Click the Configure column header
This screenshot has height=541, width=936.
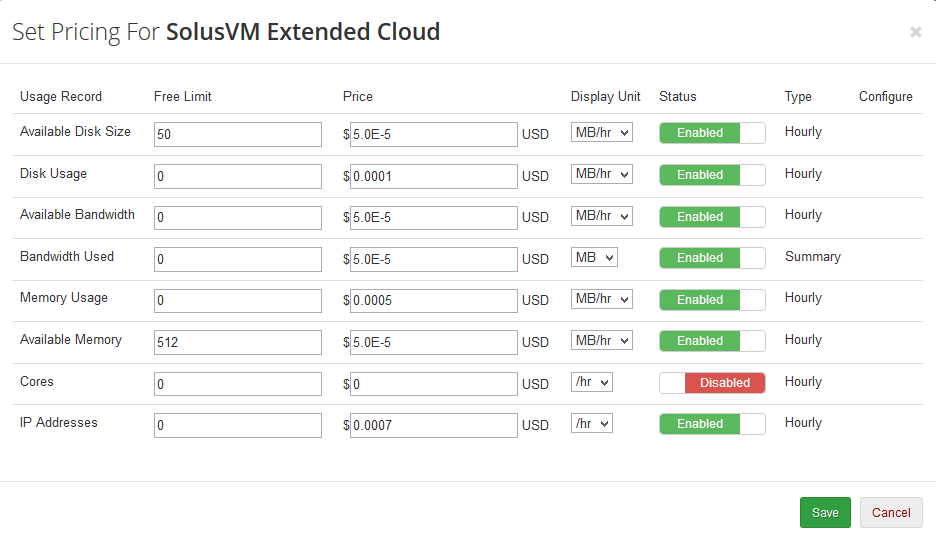[885, 97]
